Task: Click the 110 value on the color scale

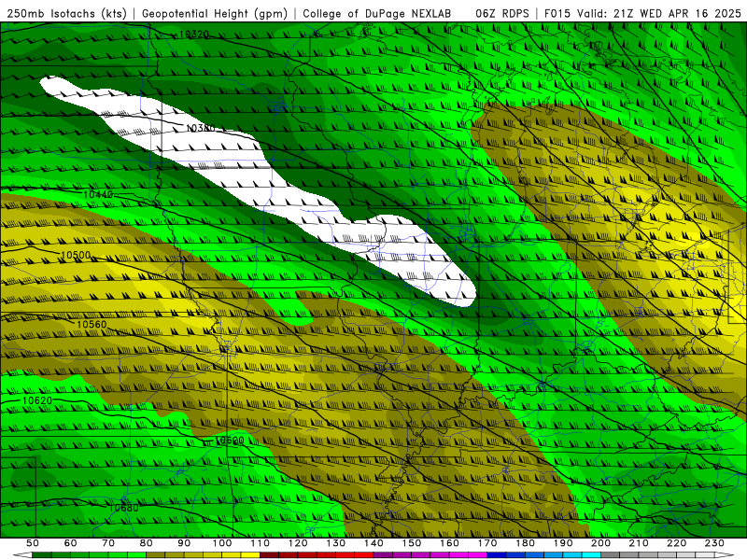Action: pyautogui.click(x=261, y=543)
